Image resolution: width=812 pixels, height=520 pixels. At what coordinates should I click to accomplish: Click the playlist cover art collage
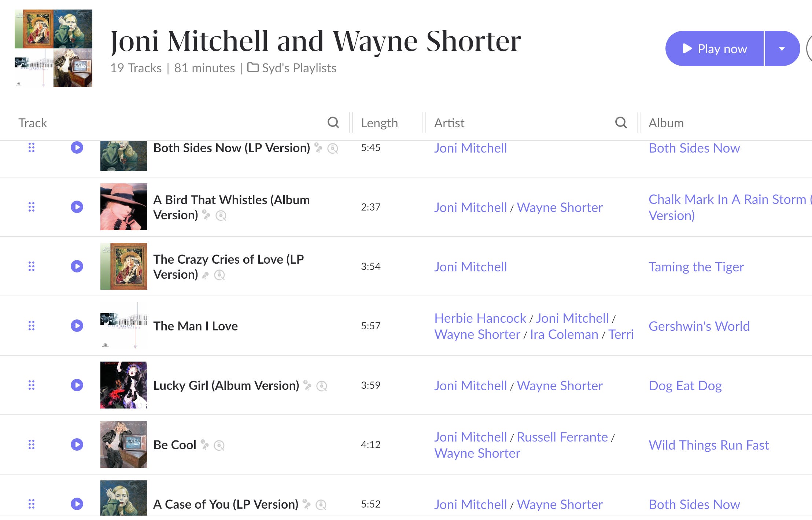(53, 48)
